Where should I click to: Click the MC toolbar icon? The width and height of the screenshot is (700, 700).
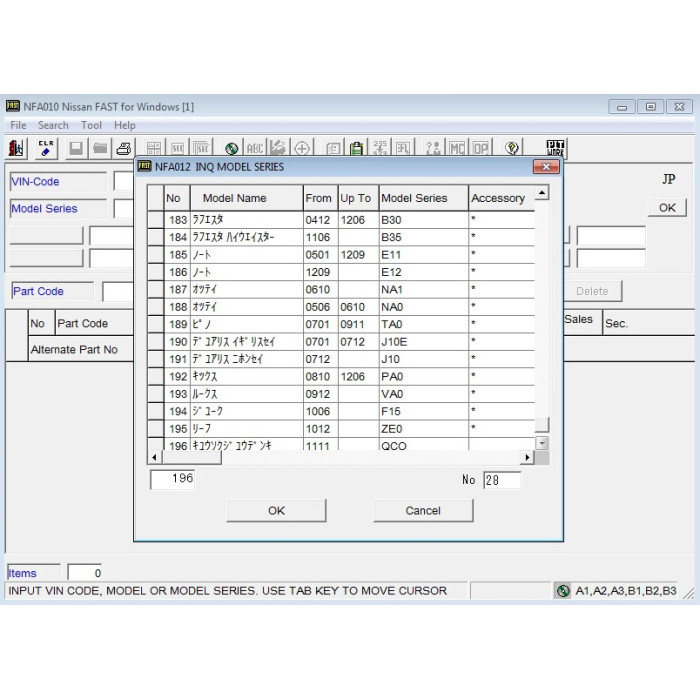(x=457, y=148)
